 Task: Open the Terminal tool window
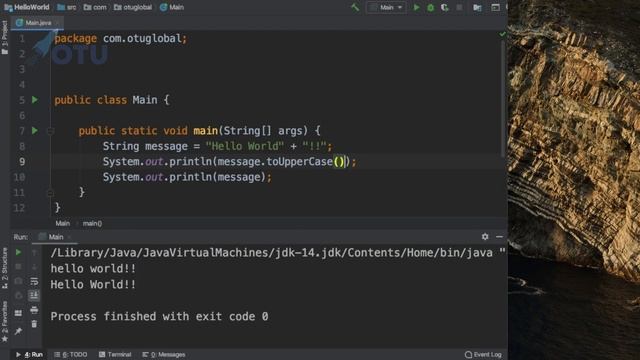(115, 355)
